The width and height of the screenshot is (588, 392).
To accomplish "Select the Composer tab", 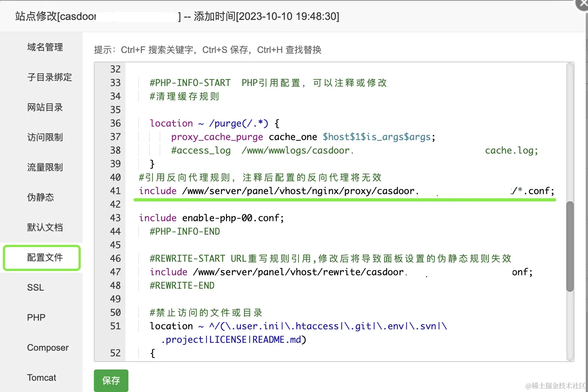I will tap(48, 348).
